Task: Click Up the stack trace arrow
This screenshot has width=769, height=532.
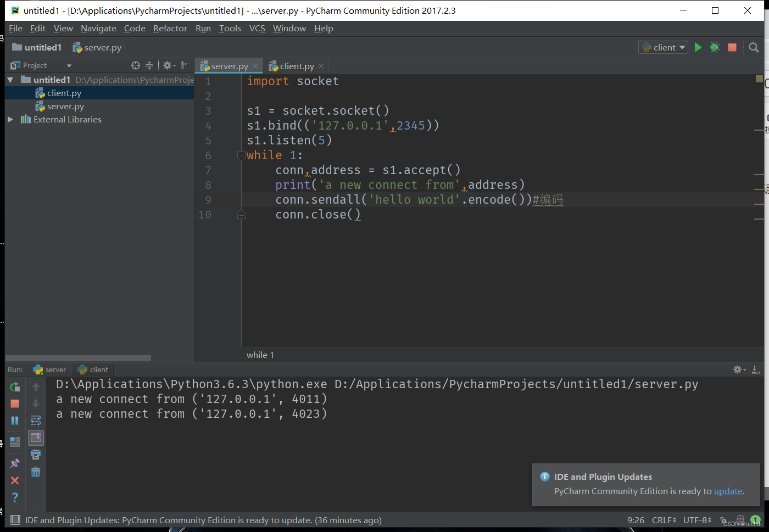Action: tap(36, 387)
